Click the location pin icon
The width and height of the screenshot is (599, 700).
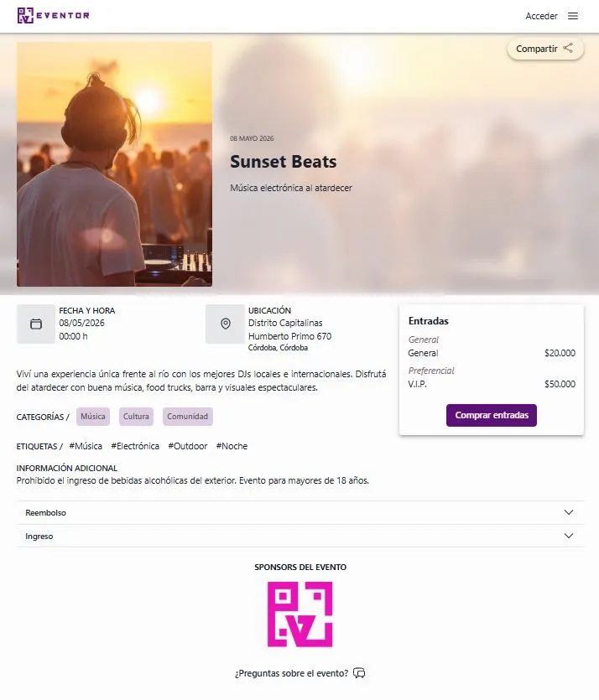225,324
